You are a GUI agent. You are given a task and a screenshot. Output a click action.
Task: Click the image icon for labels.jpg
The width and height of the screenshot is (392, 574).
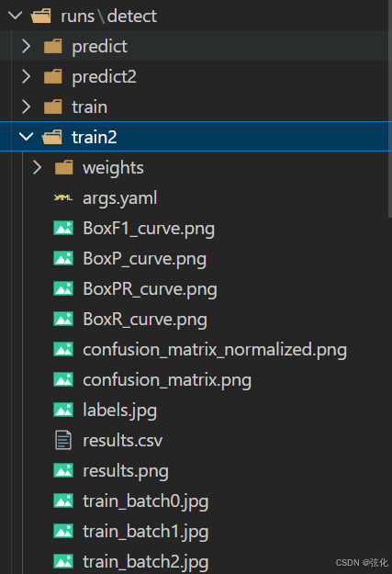pyautogui.click(x=63, y=410)
